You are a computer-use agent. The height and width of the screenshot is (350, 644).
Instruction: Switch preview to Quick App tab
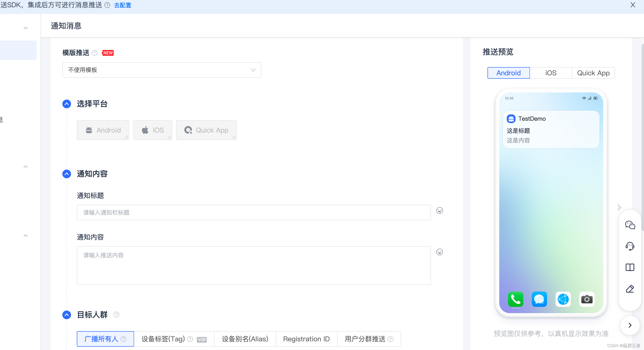593,73
